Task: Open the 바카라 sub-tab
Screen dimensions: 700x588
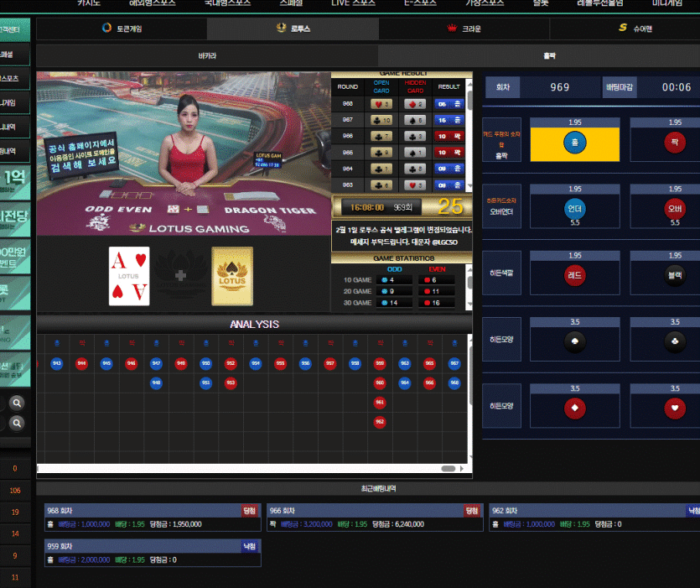Action: (x=207, y=55)
